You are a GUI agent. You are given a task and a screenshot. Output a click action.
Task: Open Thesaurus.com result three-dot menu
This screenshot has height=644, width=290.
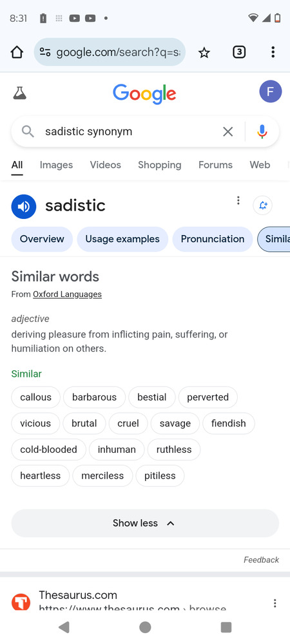(x=275, y=603)
